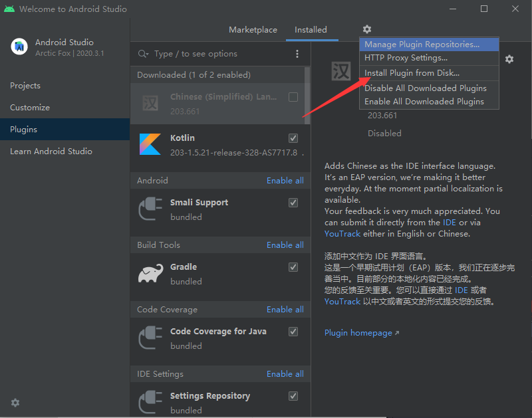
Task: Click the Code Coverage for Java plug icon
Action: pyautogui.click(x=150, y=338)
